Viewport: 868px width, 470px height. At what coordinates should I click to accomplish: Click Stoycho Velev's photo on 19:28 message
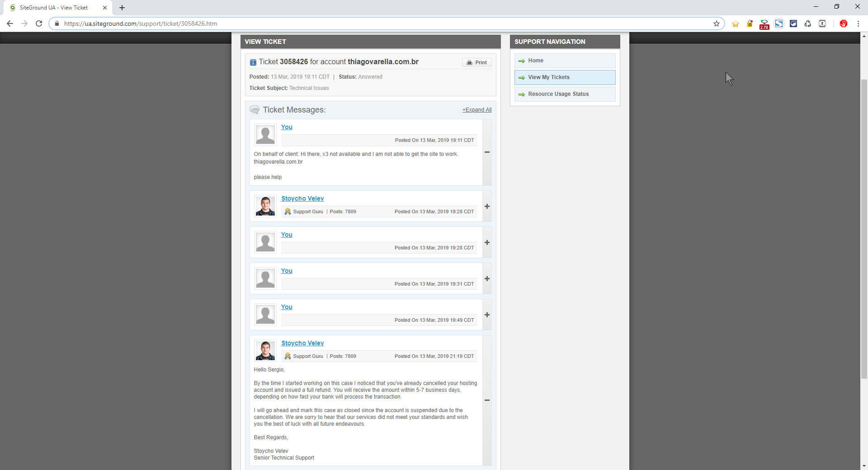[x=265, y=206]
